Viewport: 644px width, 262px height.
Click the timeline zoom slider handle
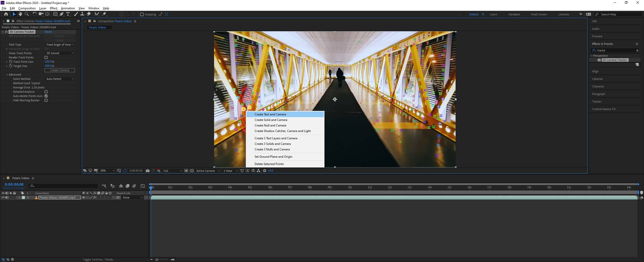[157, 259]
